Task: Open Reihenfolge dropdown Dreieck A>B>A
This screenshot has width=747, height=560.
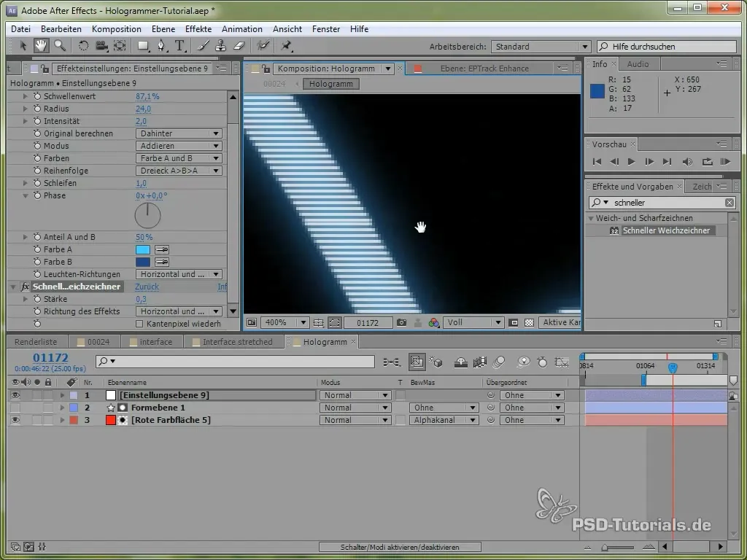Action: click(179, 171)
